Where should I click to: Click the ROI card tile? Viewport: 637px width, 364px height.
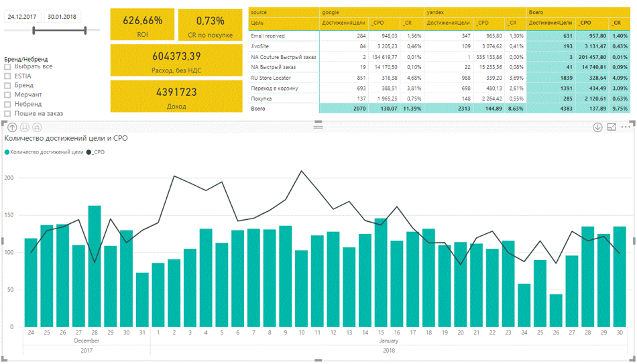pos(142,25)
